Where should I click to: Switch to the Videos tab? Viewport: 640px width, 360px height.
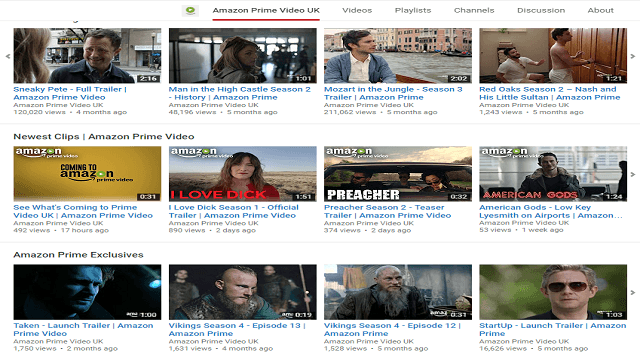tap(357, 10)
